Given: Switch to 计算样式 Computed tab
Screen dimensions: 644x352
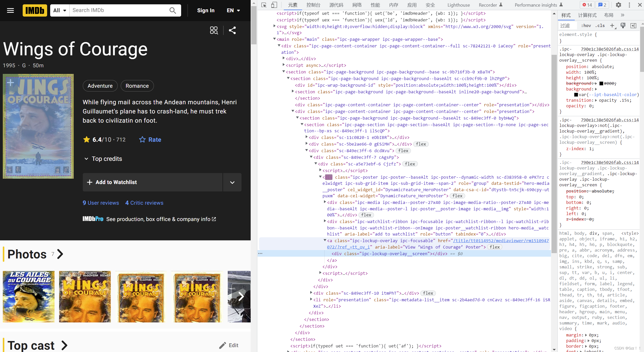Looking at the screenshot, I should (x=587, y=15).
